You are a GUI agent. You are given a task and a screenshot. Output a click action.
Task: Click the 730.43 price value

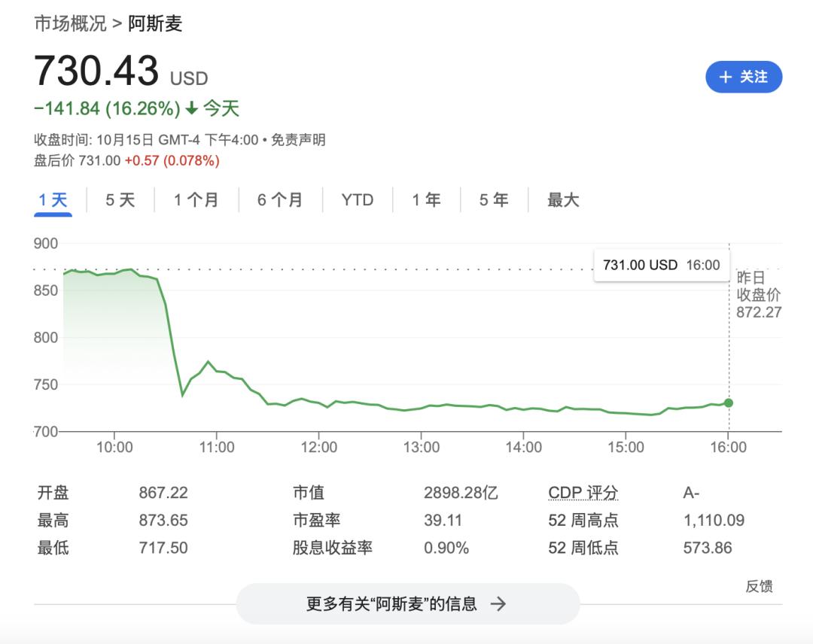click(x=96, y=71)
